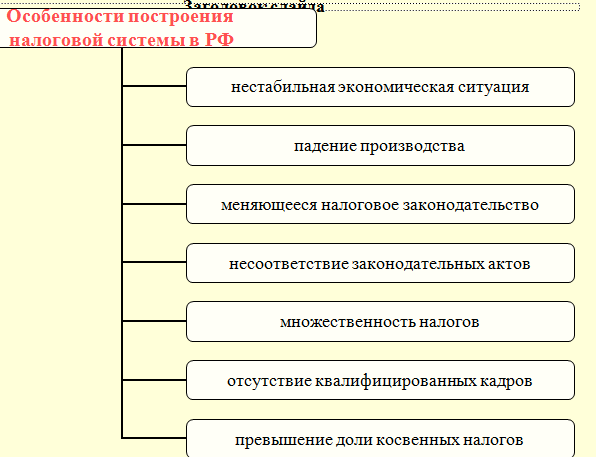Click the 'Заголовок слайда' placeholder text
Viewport: 596px width, 457px height.
(254, 6)
